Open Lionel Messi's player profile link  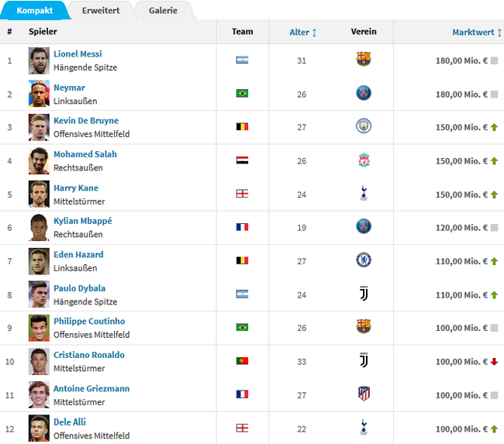point(78,54)
